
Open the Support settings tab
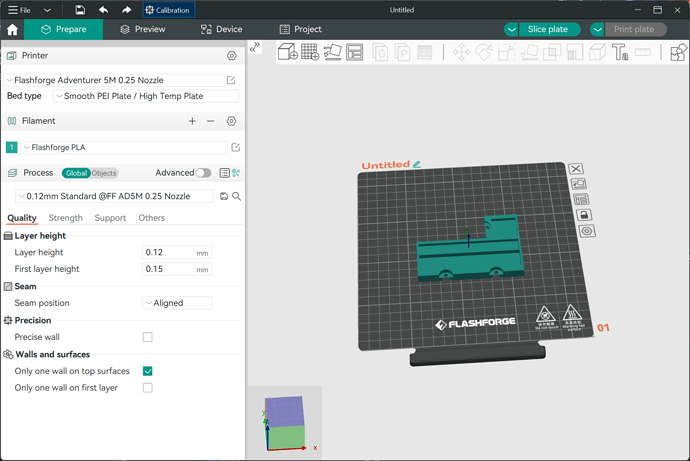tap(110, 218)
